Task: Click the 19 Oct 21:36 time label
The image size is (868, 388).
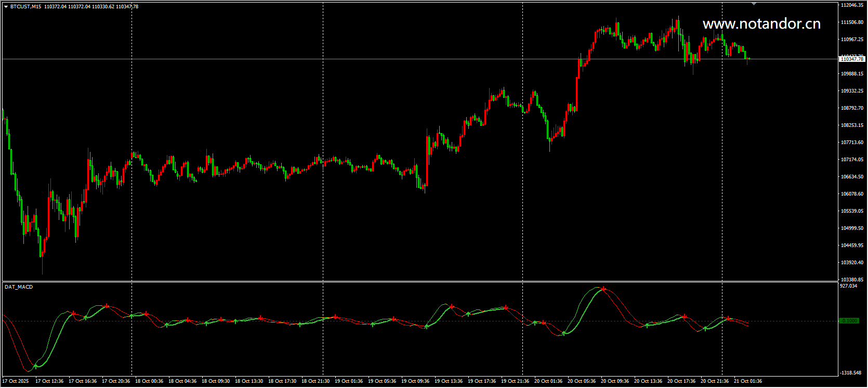Action: tap(515, 381)
